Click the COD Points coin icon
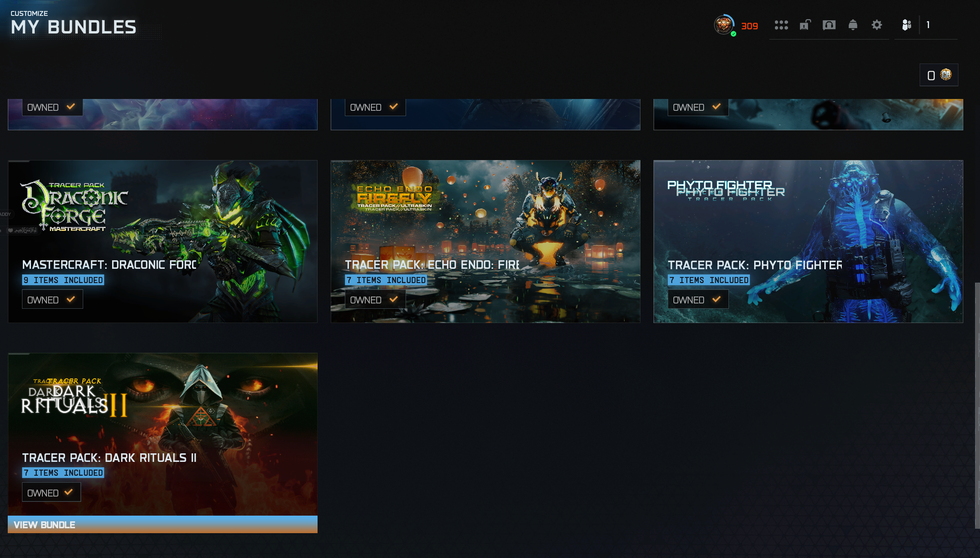 pyautogui.click(x=946, y=75)
